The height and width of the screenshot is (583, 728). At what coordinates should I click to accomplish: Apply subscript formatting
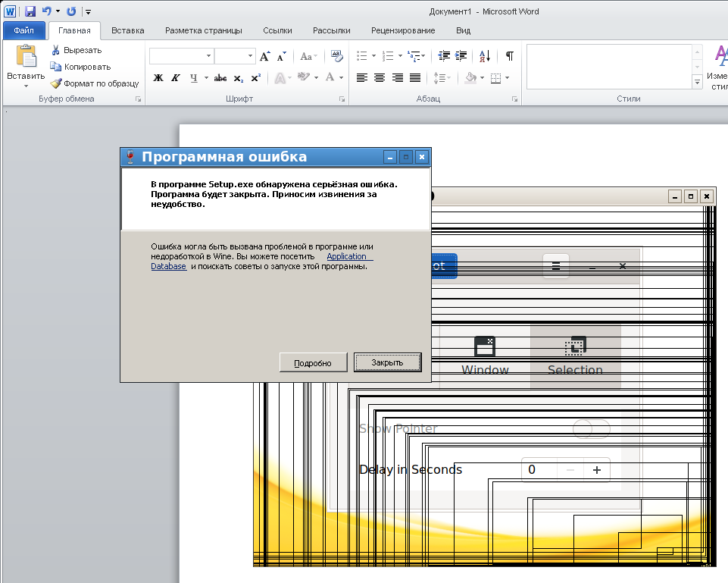point(238,78)
